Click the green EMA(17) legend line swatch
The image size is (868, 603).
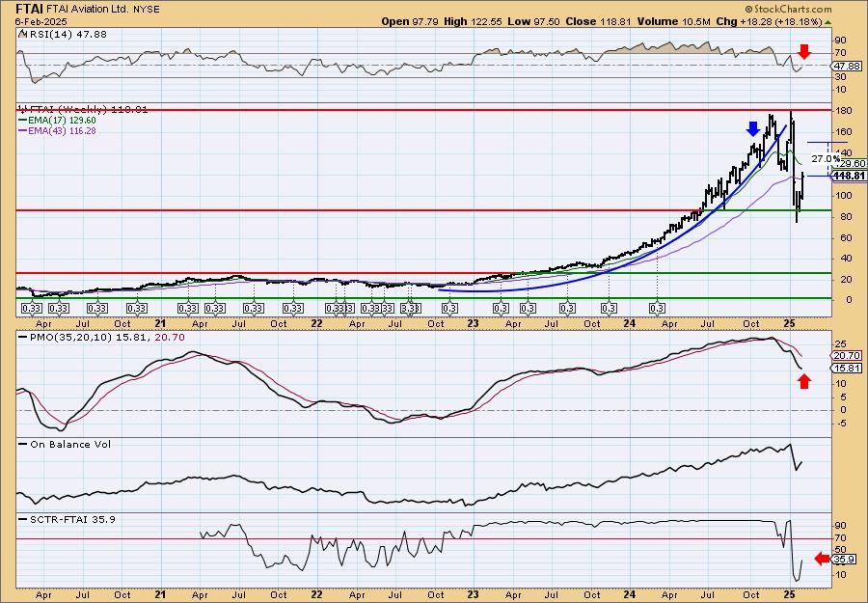23,120
